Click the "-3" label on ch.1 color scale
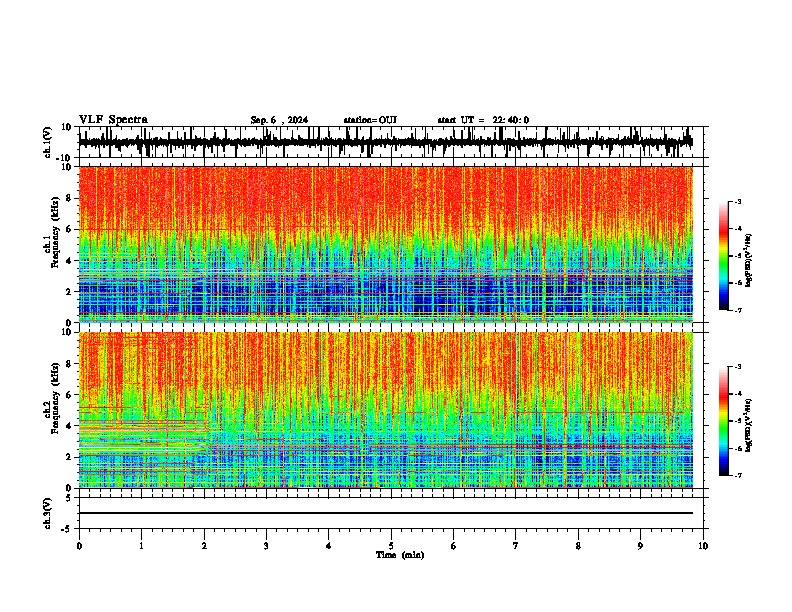 (738, 202)
